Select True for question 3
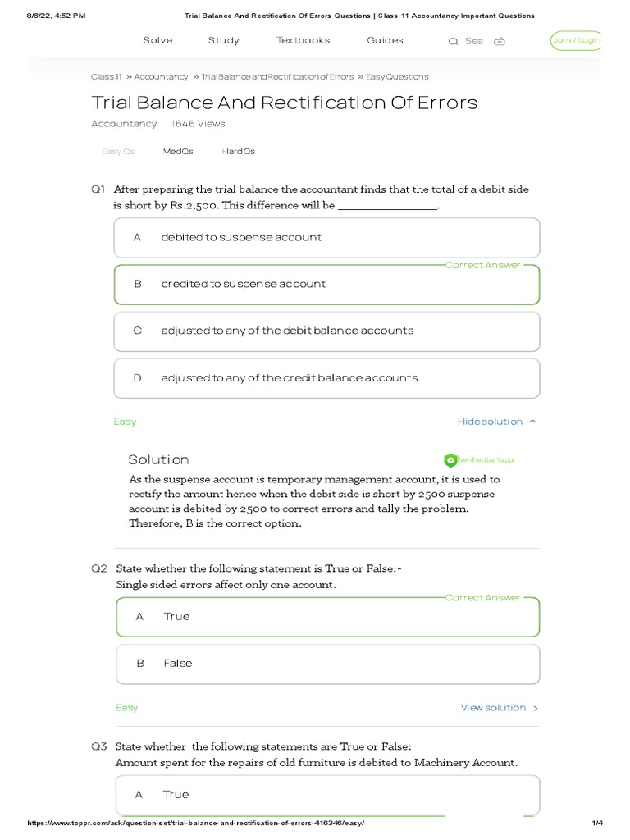This screenshot has height=840, width=630. 326,795
